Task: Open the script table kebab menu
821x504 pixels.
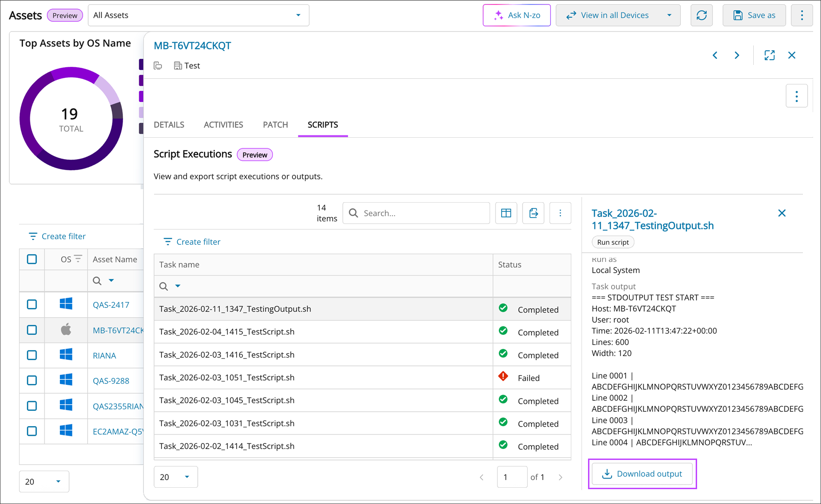Action: [x=560, y=213]
